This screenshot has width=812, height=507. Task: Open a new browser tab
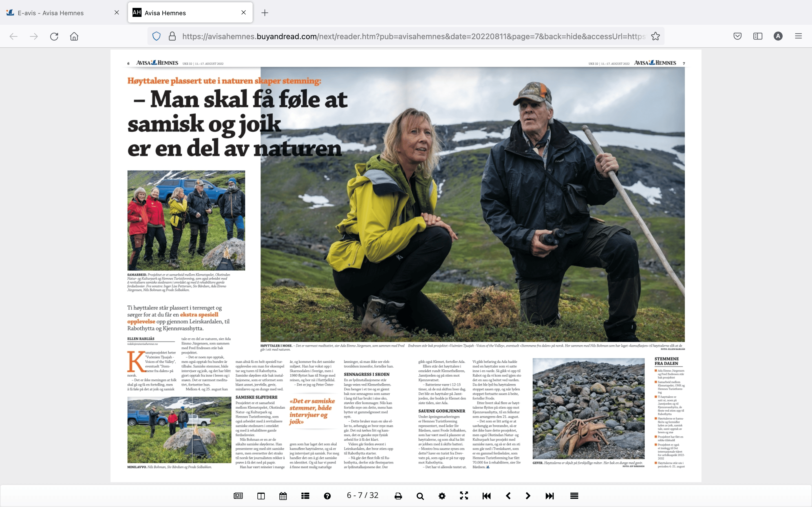click(265, 13)
